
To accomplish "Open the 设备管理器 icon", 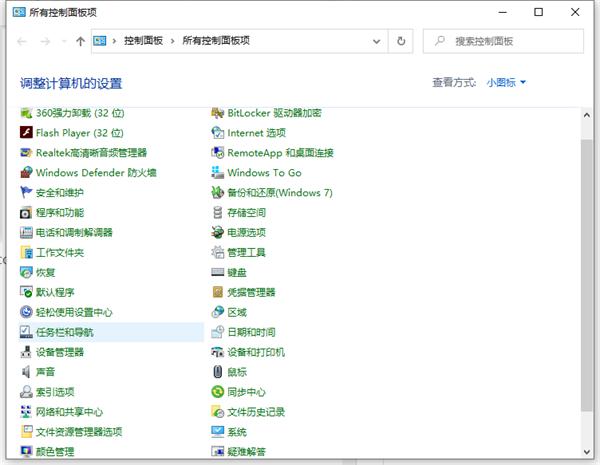I will pyautogui.click(x=27, y=352).
